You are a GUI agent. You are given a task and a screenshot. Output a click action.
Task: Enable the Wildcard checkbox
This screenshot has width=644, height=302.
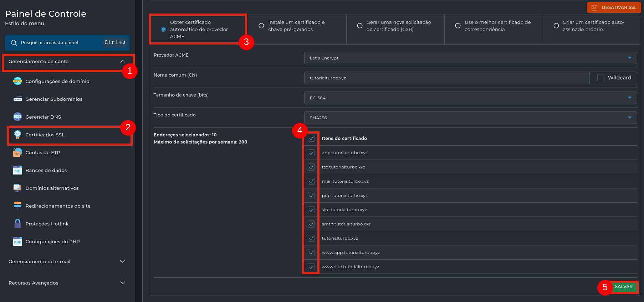[x=601, y=78]
